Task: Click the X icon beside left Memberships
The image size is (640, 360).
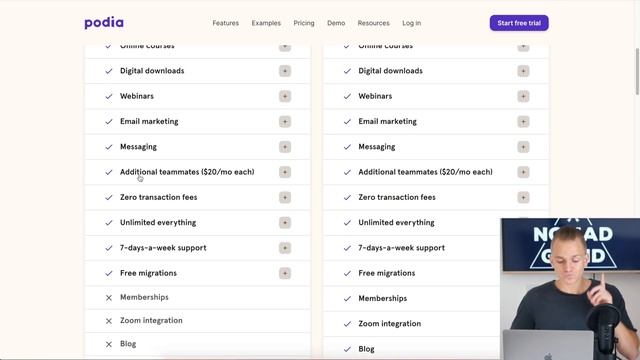Action: pyautogui.click(x=109, y=298)
